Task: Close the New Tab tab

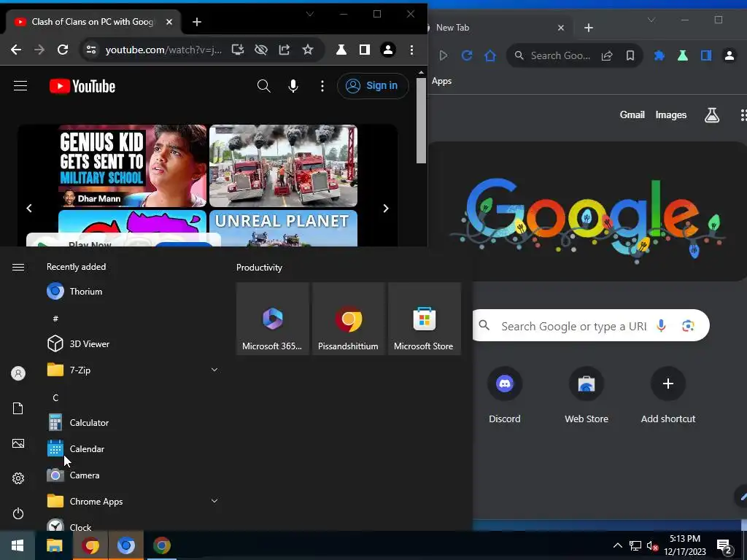Action: tap(561, 28)
